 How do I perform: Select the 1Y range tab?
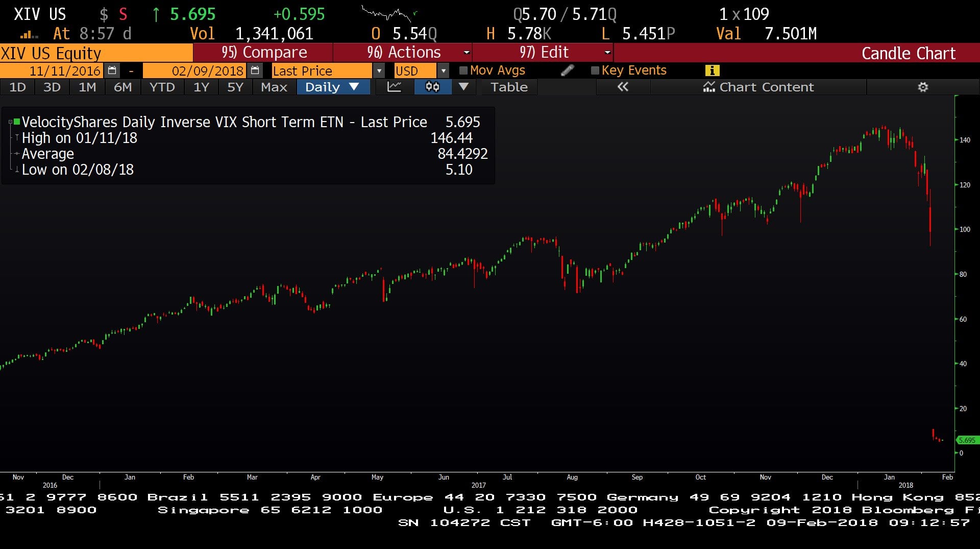201,87
